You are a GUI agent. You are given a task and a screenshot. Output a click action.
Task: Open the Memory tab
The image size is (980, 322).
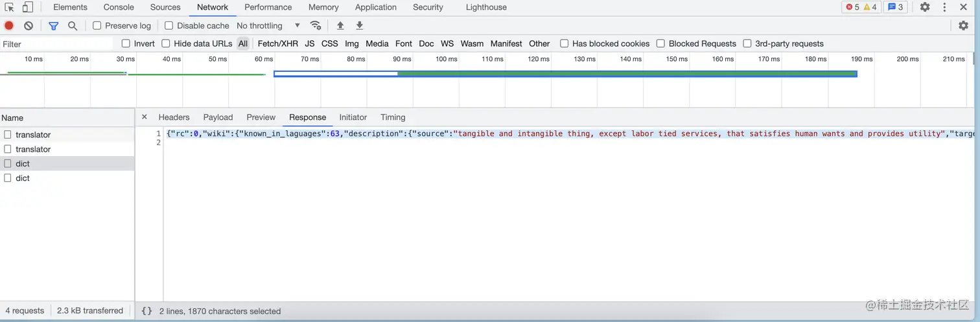tap(323, 7)
